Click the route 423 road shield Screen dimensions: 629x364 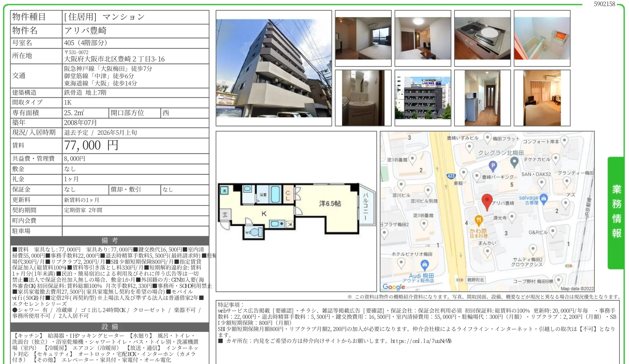451,176
